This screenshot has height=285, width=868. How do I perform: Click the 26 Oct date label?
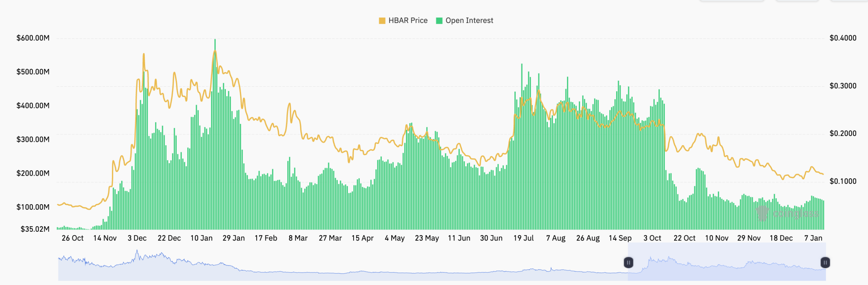(x=73, y=238)
